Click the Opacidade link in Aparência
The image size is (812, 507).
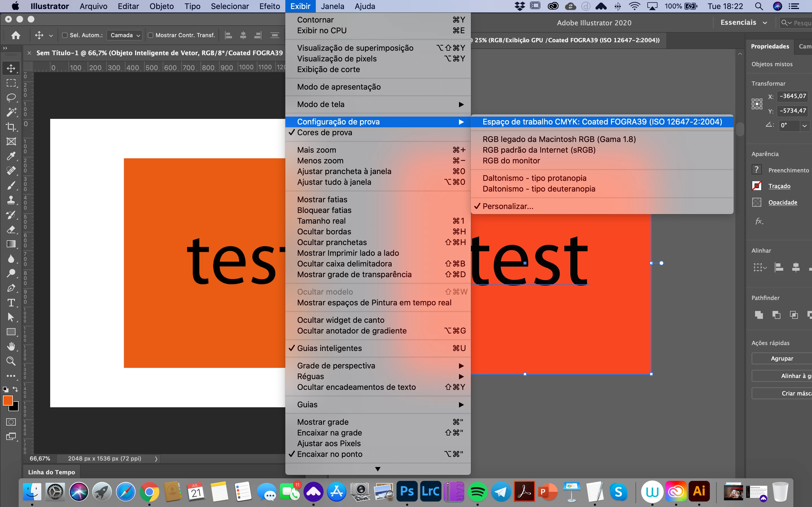click(x=782, y=203)
